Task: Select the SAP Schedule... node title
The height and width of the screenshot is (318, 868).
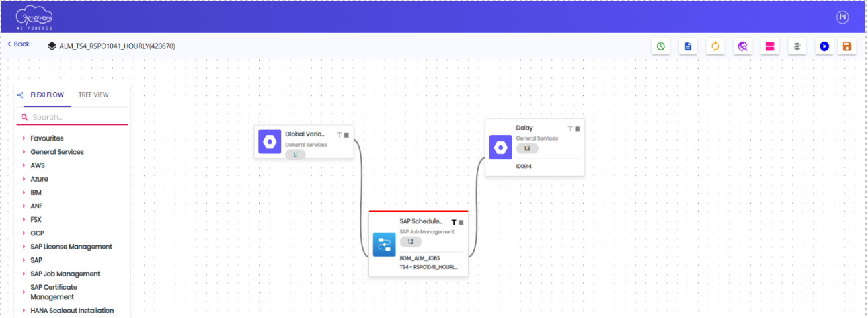Action: pos(421,221)
